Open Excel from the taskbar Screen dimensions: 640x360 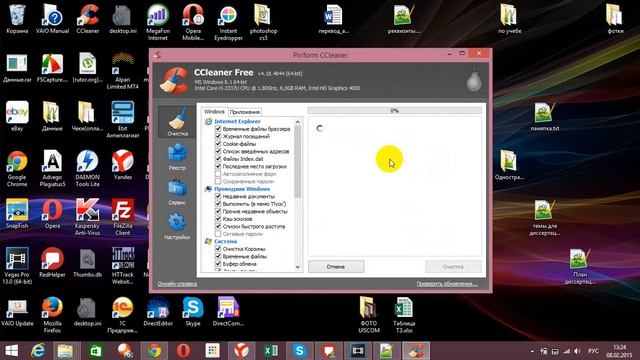point(271,351)
